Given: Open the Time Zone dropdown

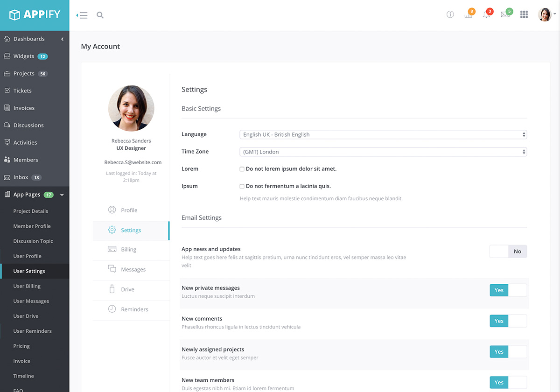Looking at the screenshot, I should (x=383, y=152).
